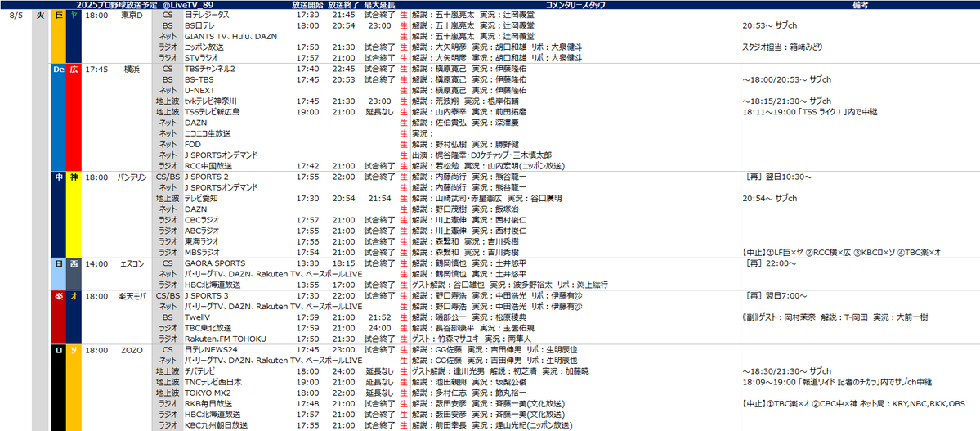Select the 火 weekday cell

(41, 15)
